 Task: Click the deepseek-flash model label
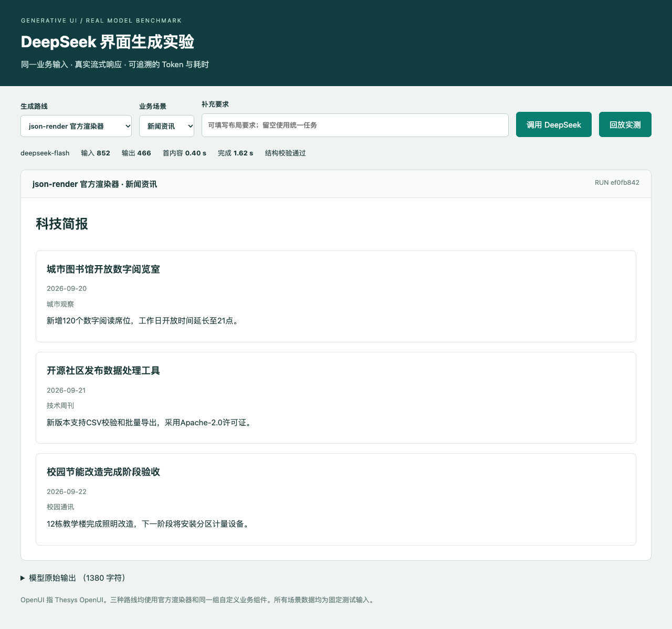coord(45,153)
